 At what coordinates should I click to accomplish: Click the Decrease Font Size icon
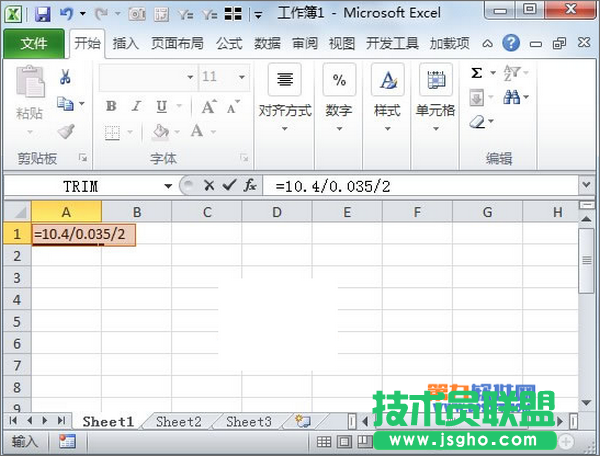pyautogui.click(x=233, y=107)
